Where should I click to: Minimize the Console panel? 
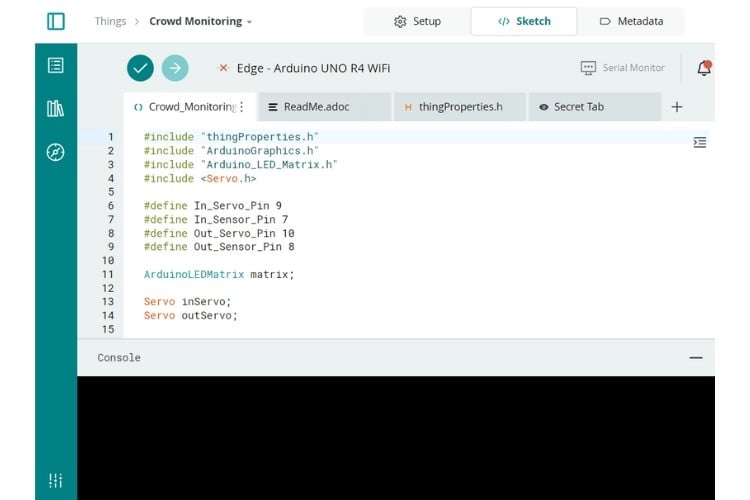[x=696, y=357]
